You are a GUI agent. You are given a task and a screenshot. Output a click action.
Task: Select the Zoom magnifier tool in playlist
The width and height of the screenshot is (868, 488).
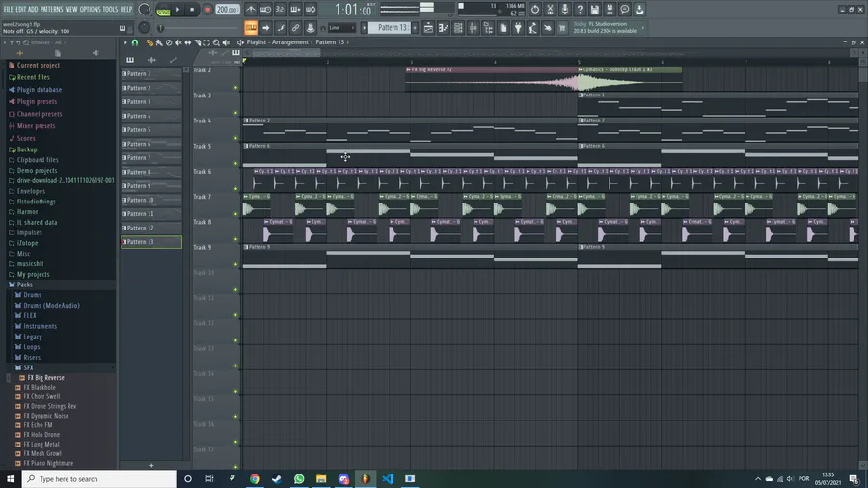coord(216,42)
